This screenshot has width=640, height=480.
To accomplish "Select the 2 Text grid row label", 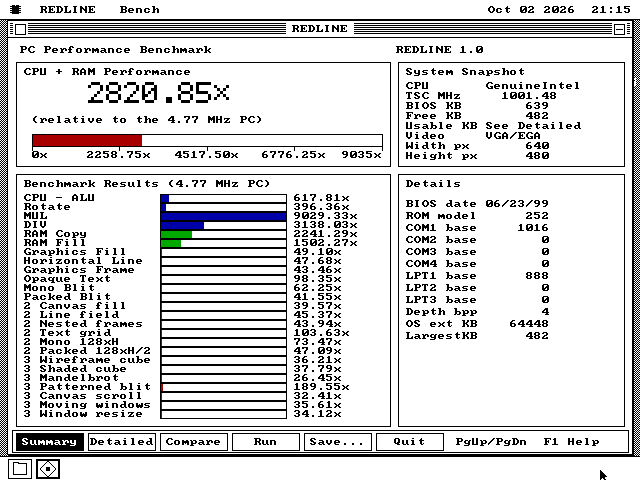I will click(x=67, y=333).
